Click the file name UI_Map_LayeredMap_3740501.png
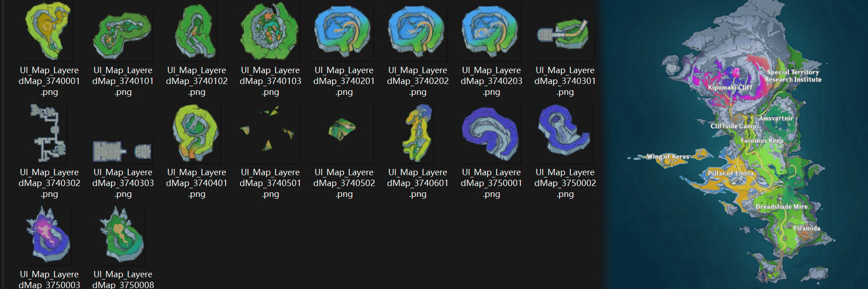Screen dimensions: 868x289 (270, 183)
